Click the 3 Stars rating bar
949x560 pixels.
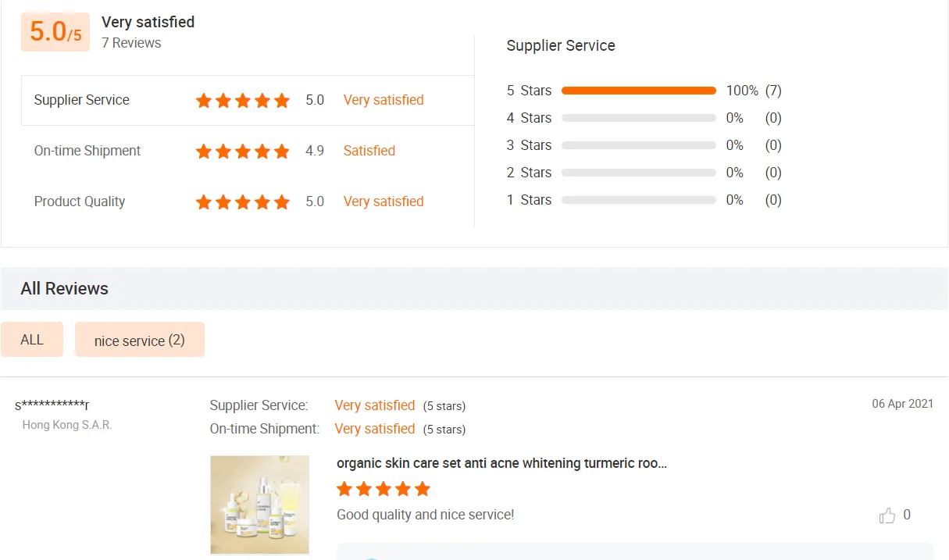click(x=638, y=145)
